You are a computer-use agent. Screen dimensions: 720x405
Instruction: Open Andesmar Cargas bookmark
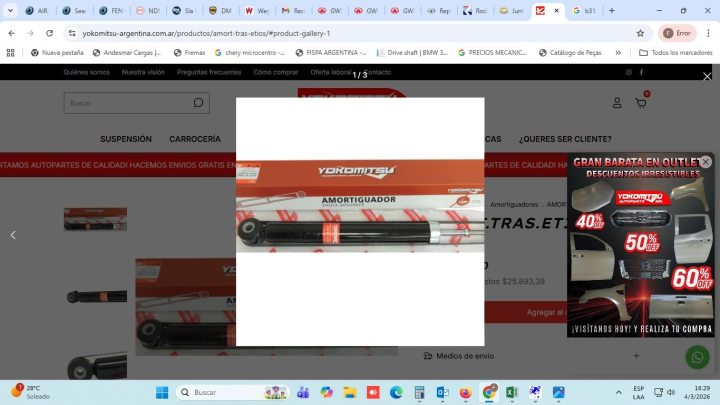127,53
